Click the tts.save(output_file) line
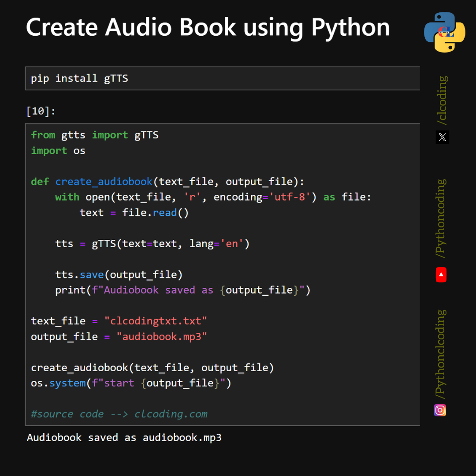The width and height of the screenshot is (476, 476). pyautogui.click(x=119, y=275)
